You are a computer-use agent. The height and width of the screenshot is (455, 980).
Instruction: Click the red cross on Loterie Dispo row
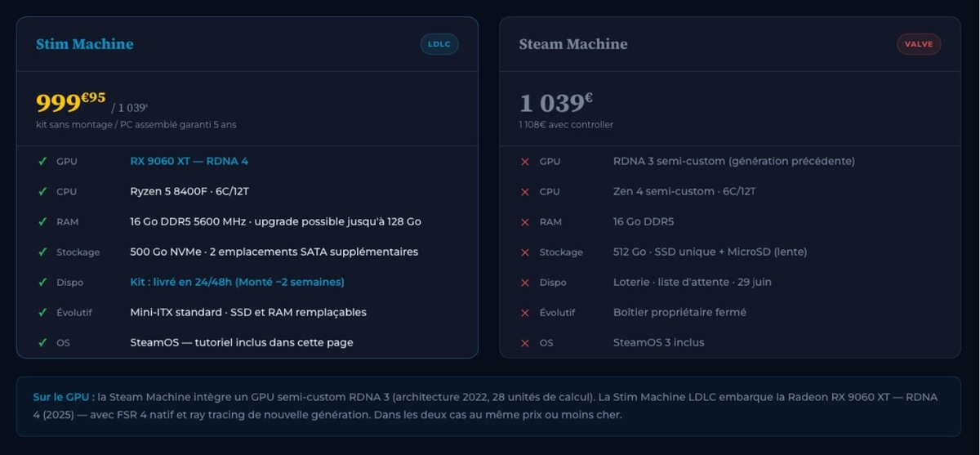click(525, 283)
